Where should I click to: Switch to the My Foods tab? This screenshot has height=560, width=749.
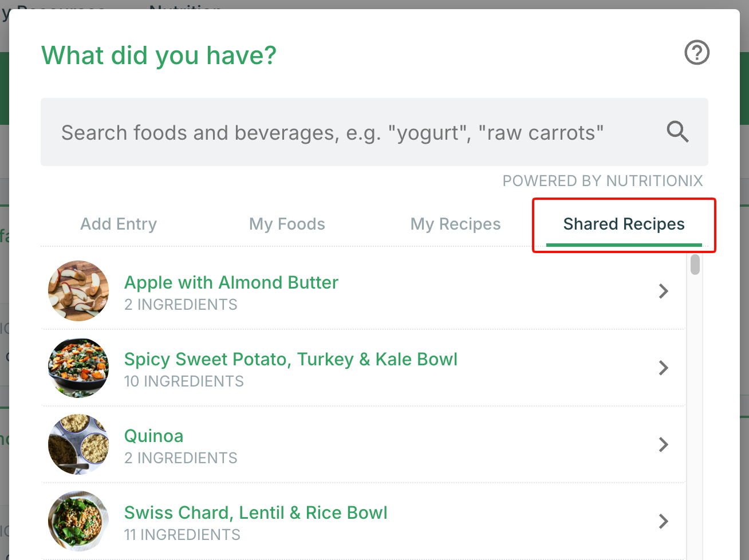(x=287, y=224)
